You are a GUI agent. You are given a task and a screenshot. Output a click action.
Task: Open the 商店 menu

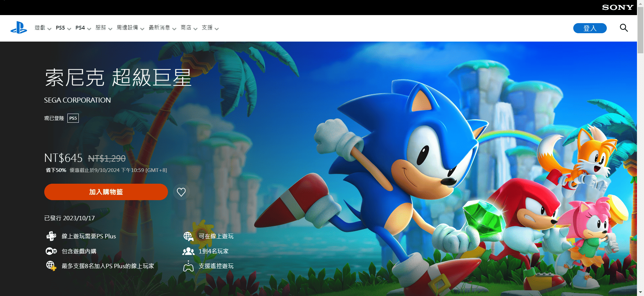189,28
